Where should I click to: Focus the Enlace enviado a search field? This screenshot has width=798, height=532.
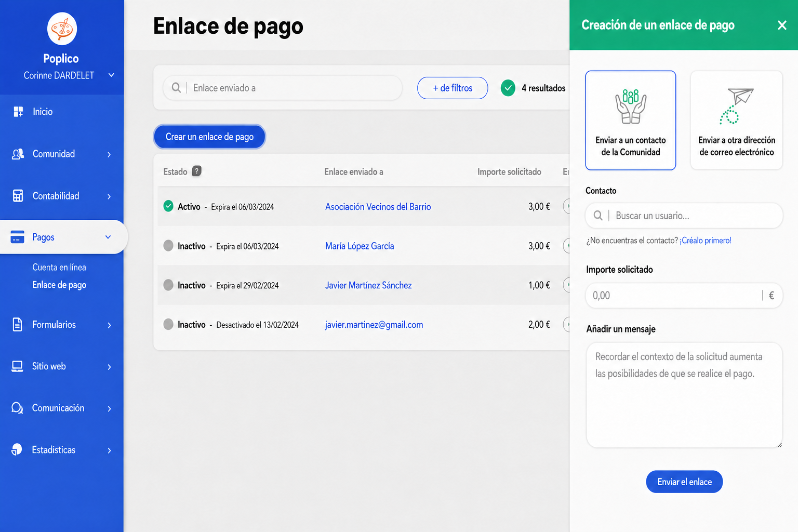[x=283, y=88]
